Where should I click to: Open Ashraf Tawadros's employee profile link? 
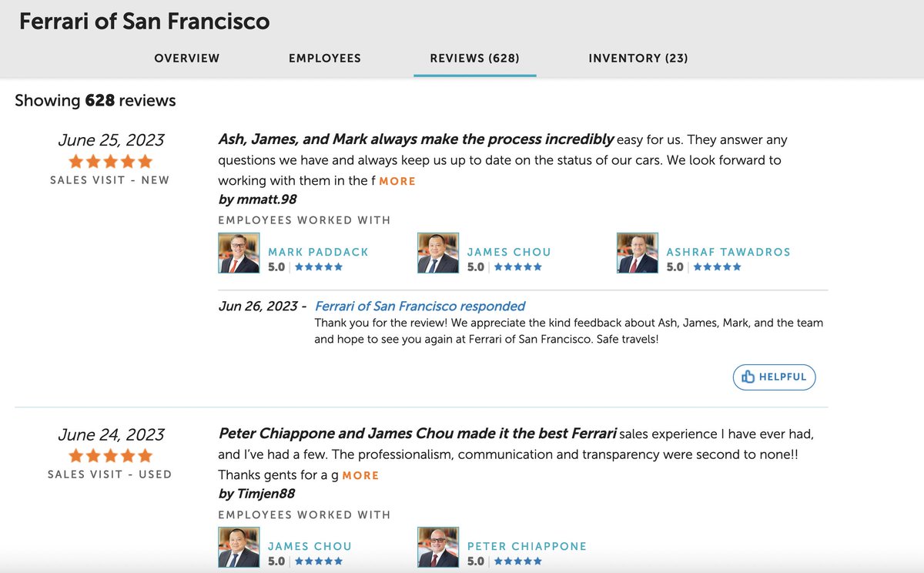(728, 252)
